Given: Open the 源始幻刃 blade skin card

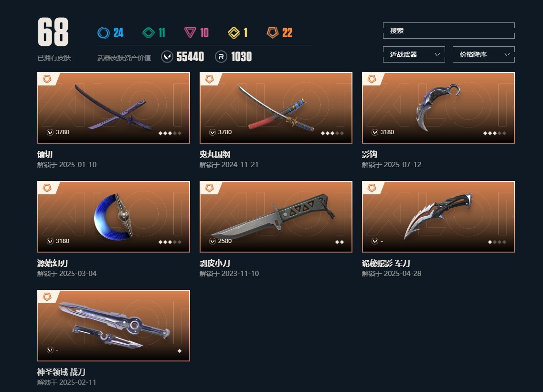Looking at the screenshot, I should point(114,216).
